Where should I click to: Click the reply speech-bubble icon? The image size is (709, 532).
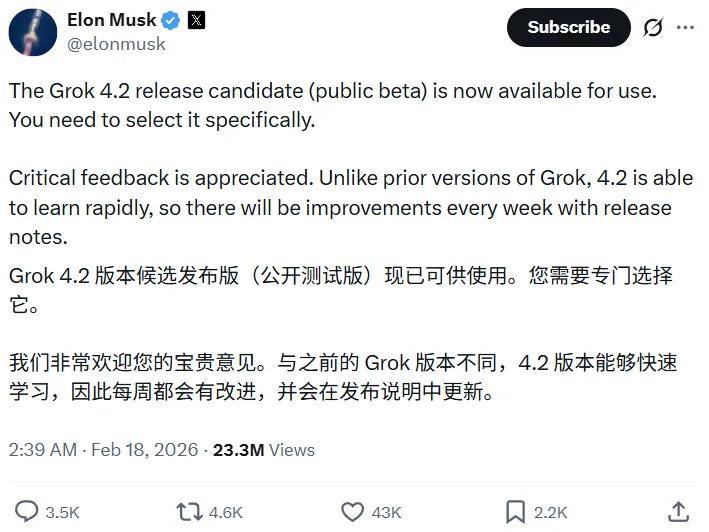coord(27,512)
